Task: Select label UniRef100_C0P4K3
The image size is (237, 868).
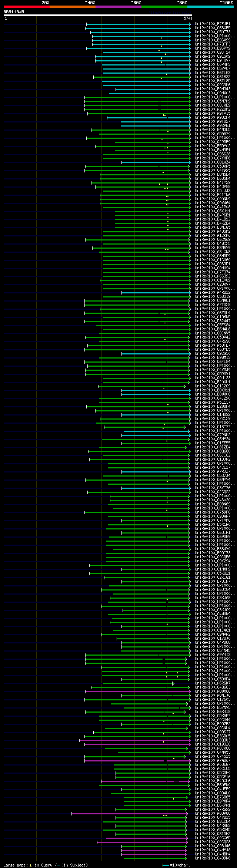Action: coord(213,64)
